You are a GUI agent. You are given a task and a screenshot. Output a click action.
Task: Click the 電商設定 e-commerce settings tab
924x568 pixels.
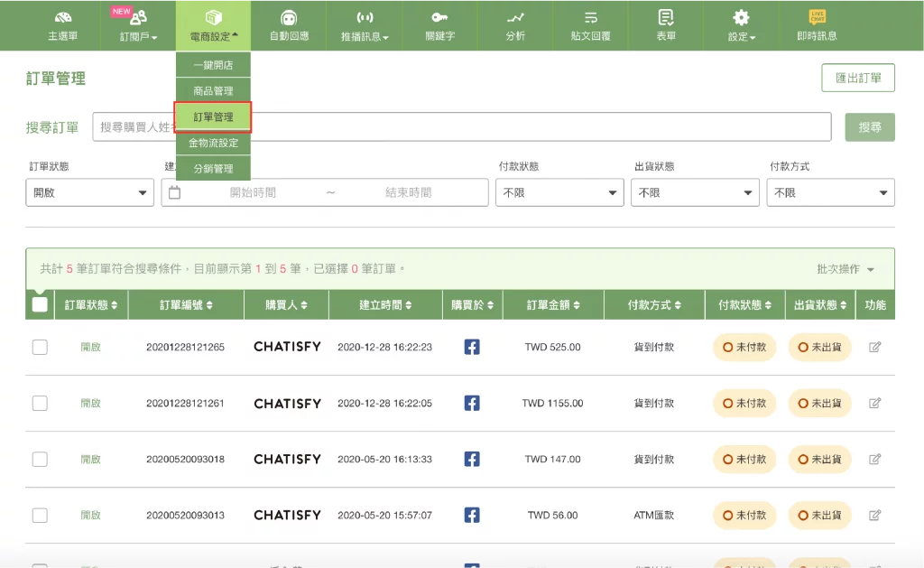coord(213,25)
